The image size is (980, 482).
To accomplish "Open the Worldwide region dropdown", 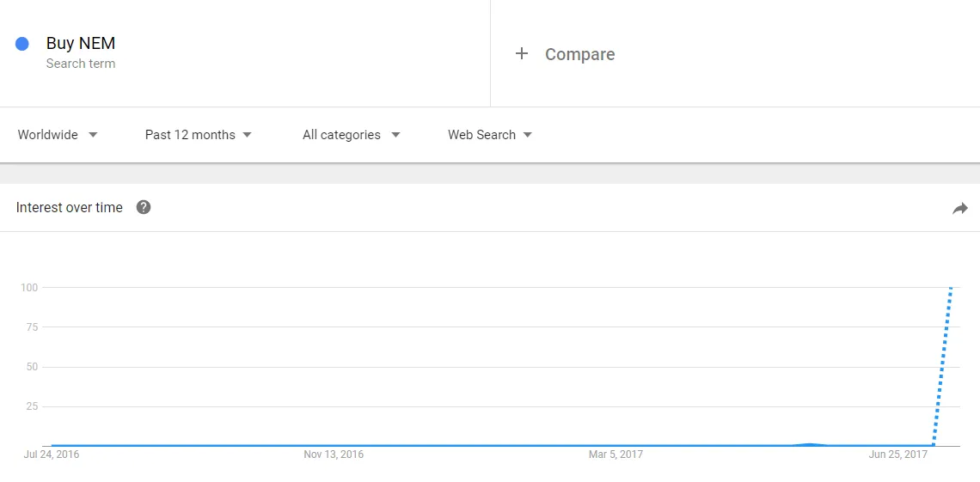I will [58, 135].
